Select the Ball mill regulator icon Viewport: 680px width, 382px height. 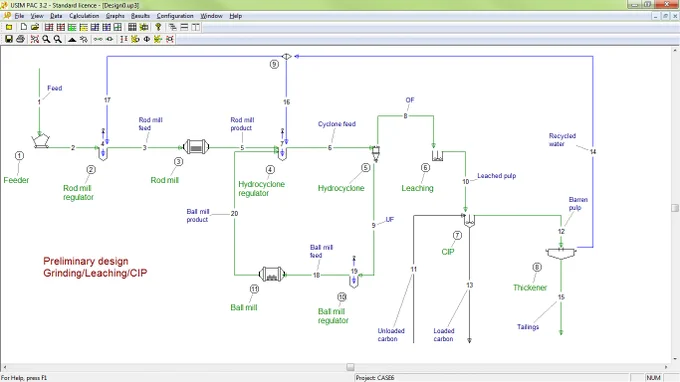point(354,281)
